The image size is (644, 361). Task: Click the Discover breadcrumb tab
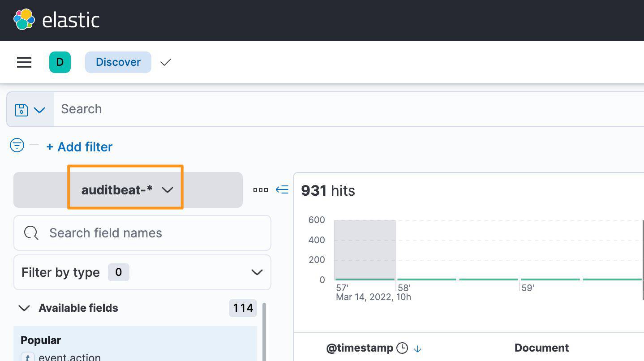[x=118, y=62]
